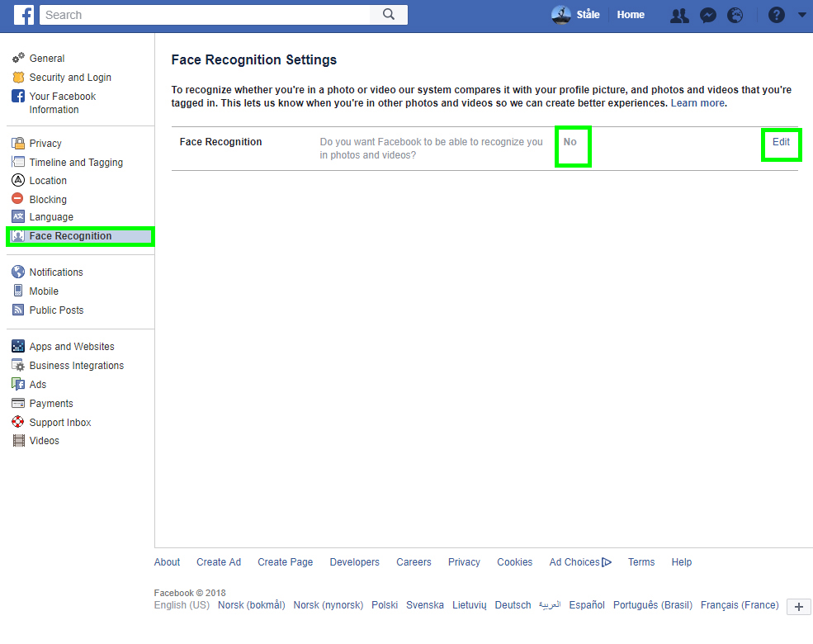Click the General gears icon
813x644 pixels.
[x=18, y=58]
